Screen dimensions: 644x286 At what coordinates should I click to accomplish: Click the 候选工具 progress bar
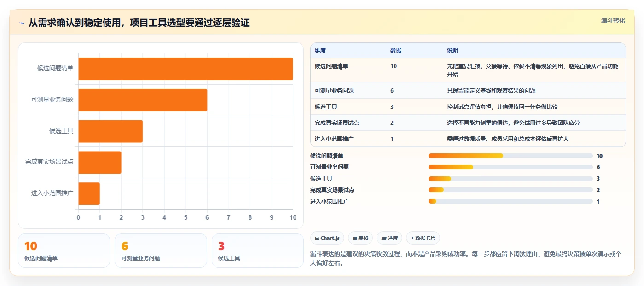point(511,179)
